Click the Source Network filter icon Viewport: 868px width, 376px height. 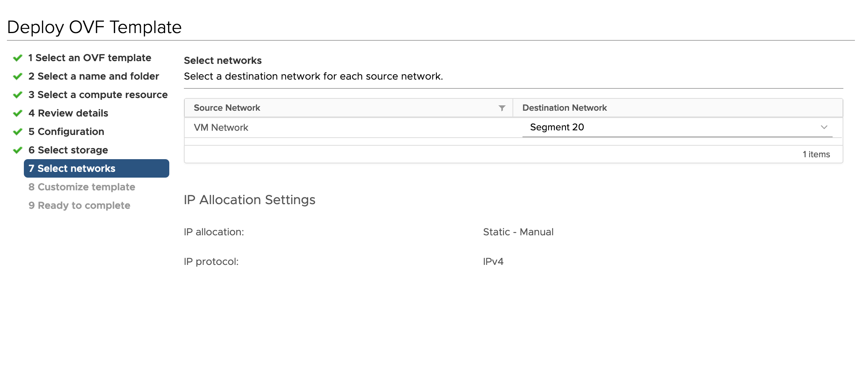[502, 108]
